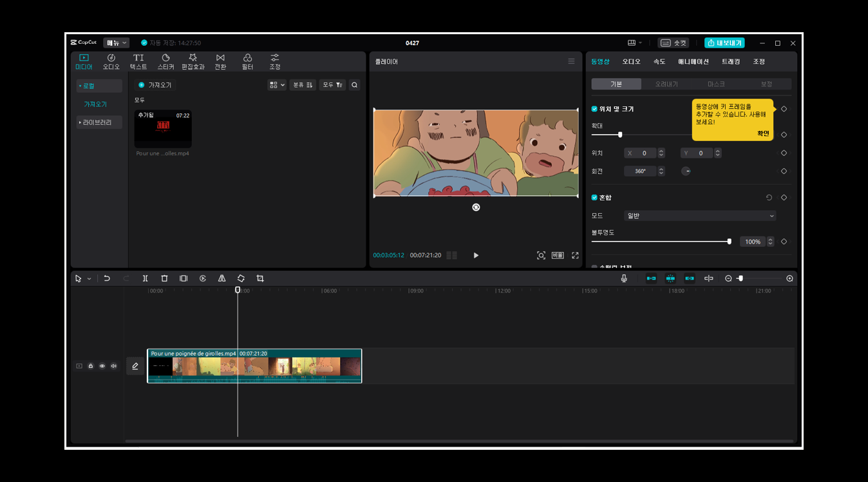Add keyframe for 불투명도 opacity

point(784,242)
